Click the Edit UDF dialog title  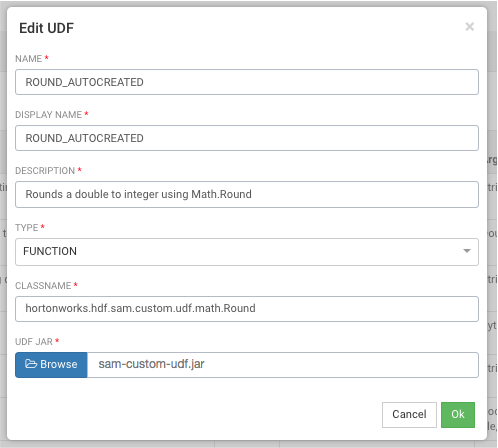pyautogui.click(x=46, y=28)
